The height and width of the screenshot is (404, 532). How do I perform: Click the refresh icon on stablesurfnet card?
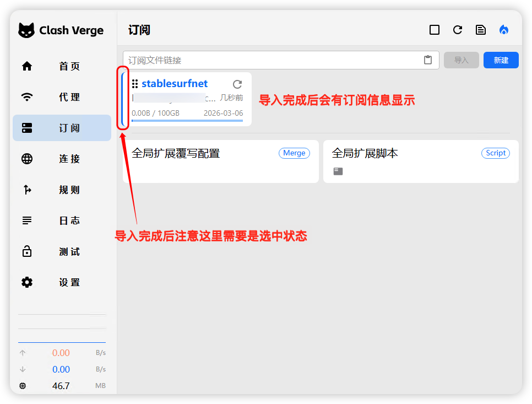click(x=237, y=84)
